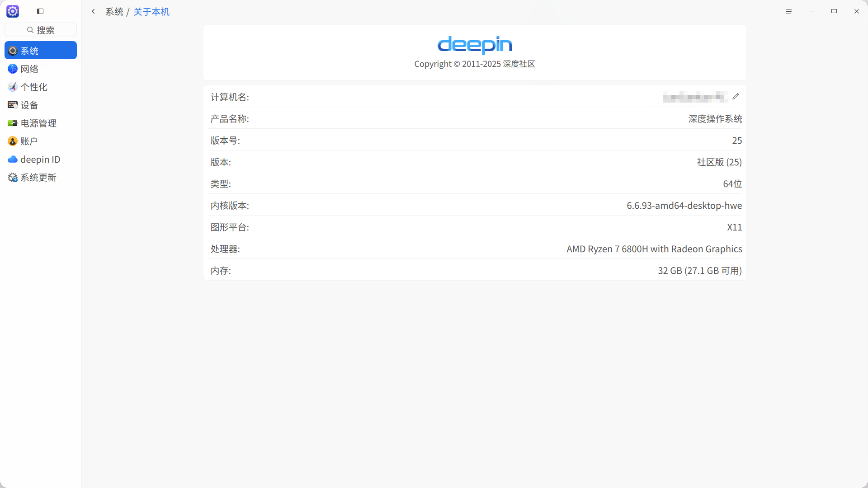The width and height of the screenshot is (868, 488).
Task: Open Personalization settings in sidebar
Action: point(33,87)
